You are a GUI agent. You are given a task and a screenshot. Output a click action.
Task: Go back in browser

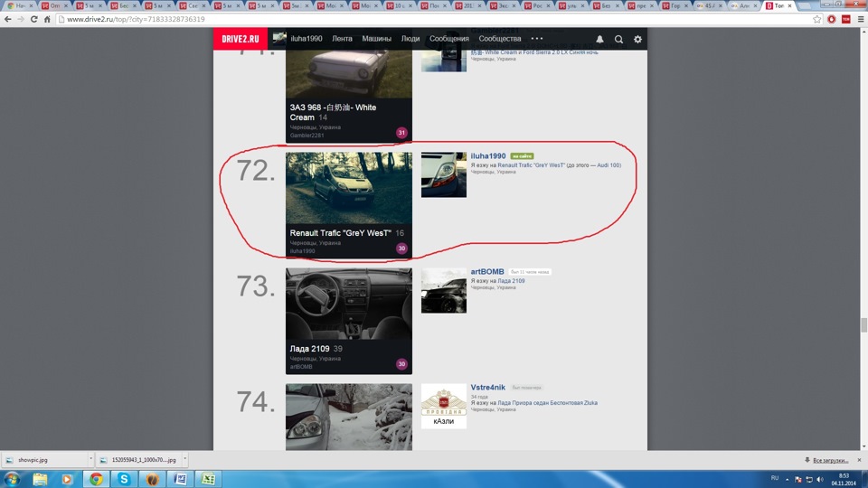click(x=8, y=19)
